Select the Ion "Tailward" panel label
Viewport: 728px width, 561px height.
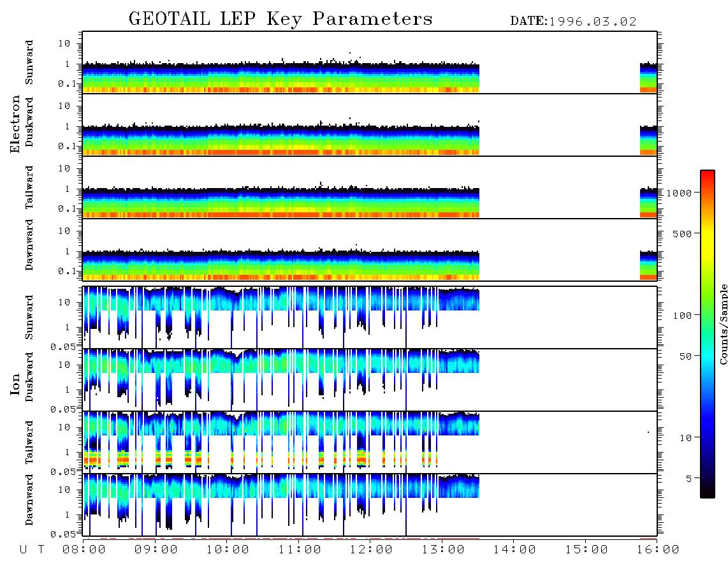(x=29, y=442)
